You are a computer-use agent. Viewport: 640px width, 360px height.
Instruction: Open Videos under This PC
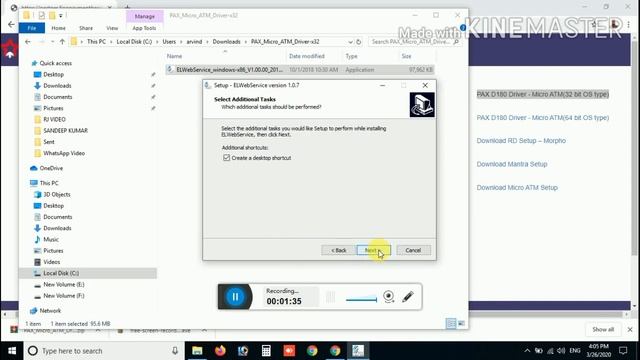click(x=51, y=262)
